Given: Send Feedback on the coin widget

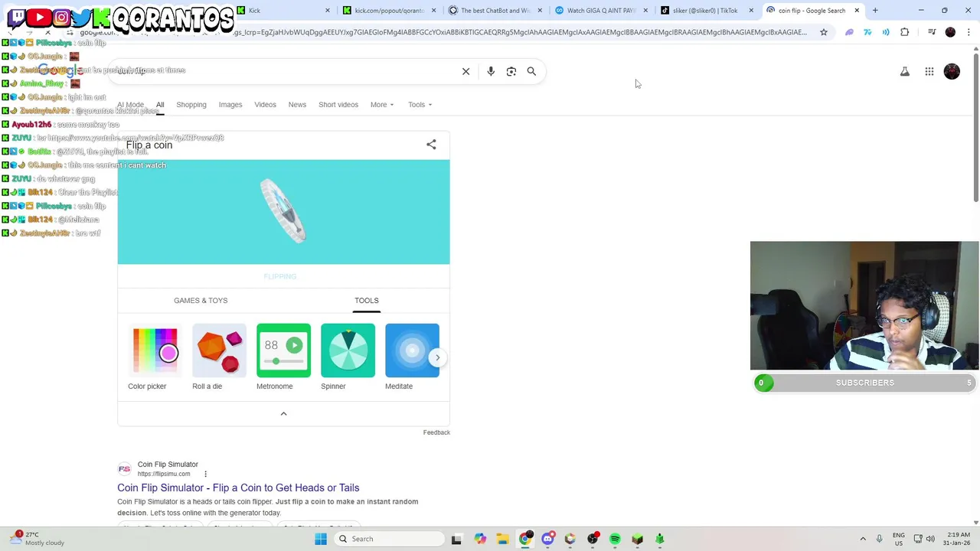Looking at the screenshot, I should [x=436, y=432].
